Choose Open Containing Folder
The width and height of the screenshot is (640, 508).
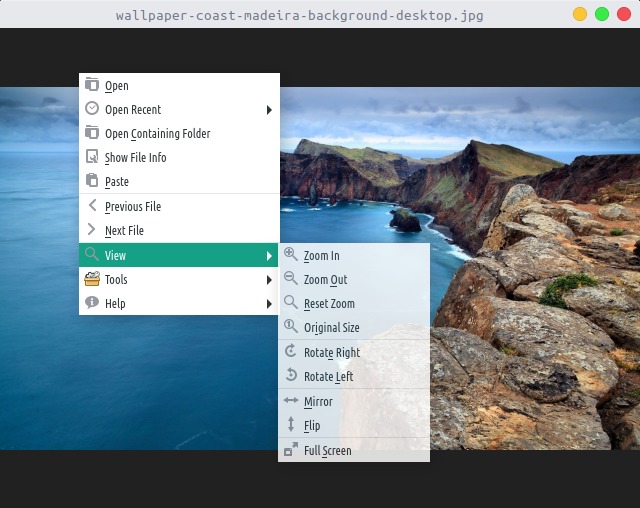pos(179,133)
